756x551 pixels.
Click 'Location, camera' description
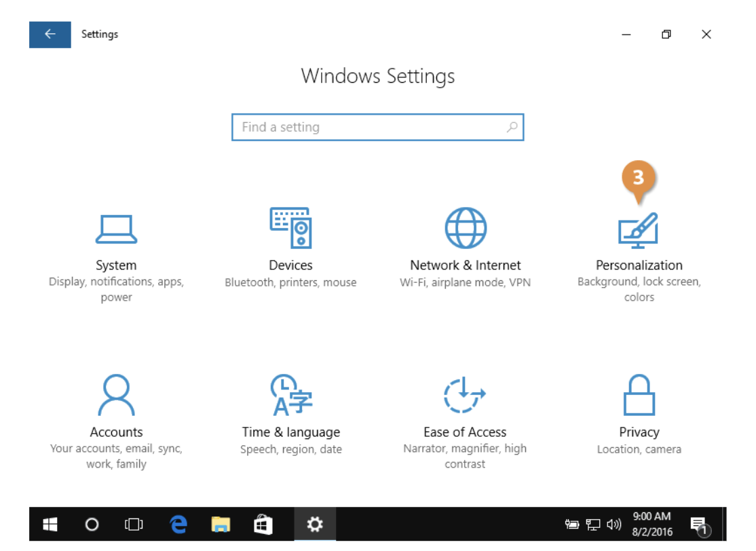(x=639, y=449)
